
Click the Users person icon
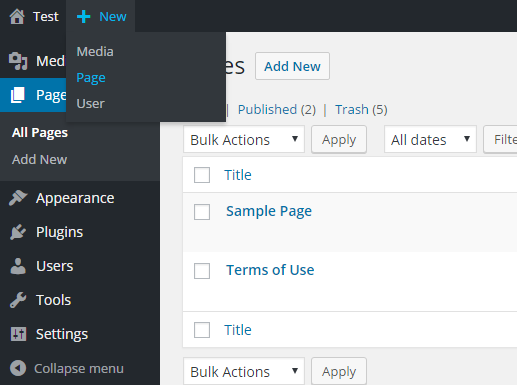tap(18, 266)
